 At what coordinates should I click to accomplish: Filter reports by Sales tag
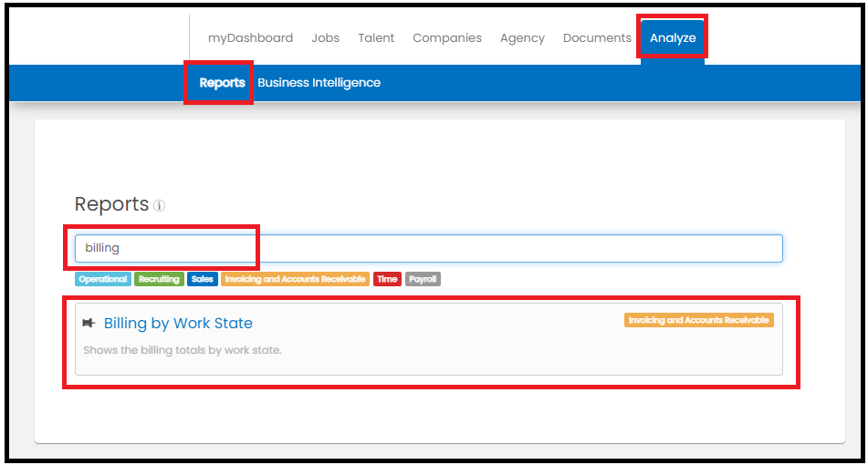202,279
